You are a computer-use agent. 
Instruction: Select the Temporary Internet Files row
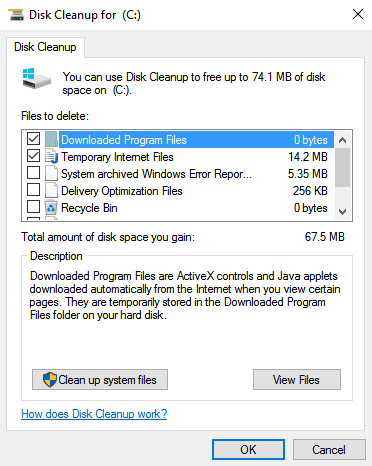tap(180, 156)
